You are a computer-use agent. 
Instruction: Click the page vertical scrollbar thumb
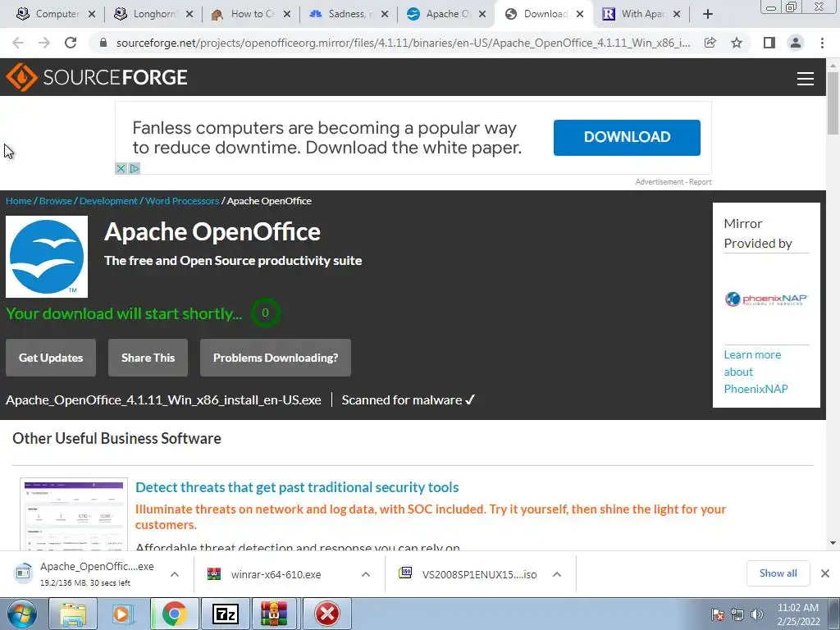pos(833,103)
